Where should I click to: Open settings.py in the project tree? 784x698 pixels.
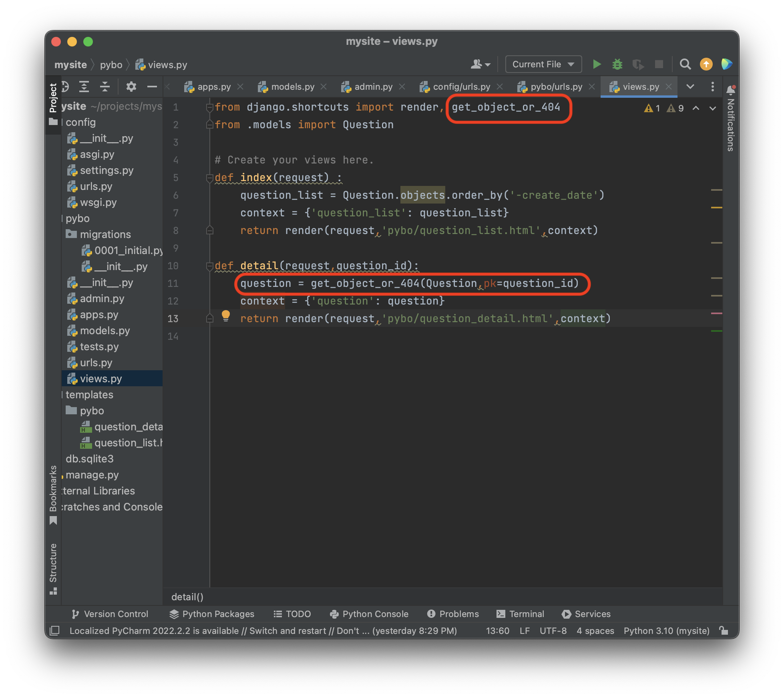pyautogui.click(x=107, y=170)
